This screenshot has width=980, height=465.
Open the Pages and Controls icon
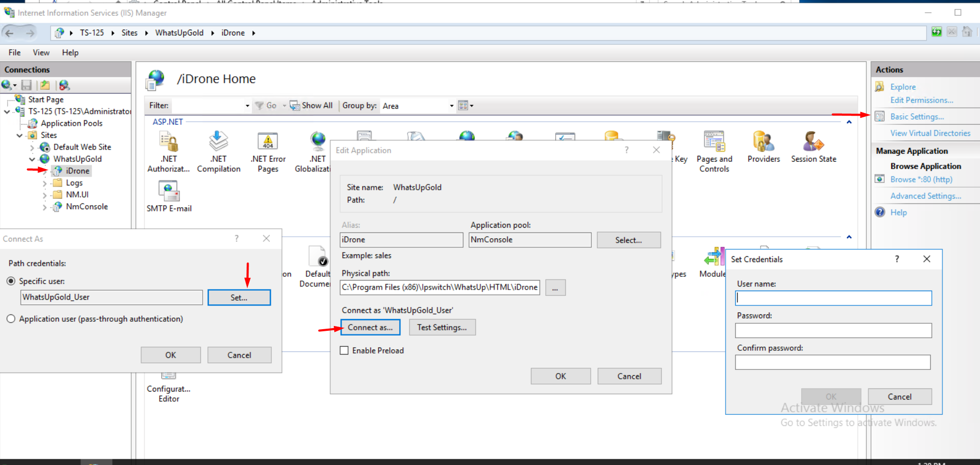(x=715, y=152)
